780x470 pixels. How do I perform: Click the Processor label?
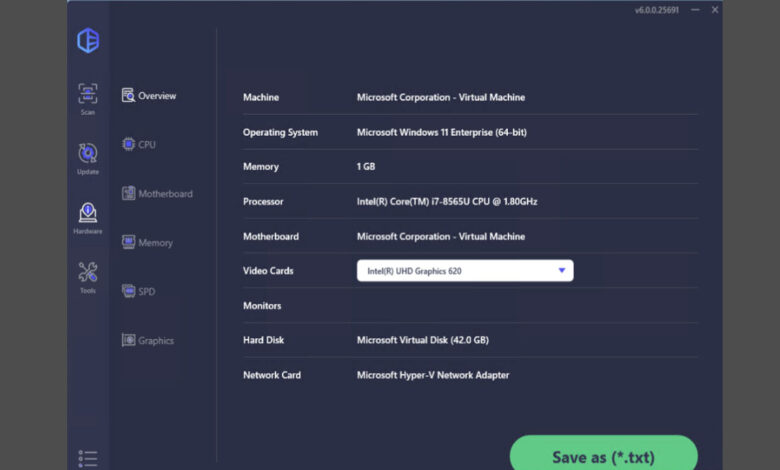[x=263, y=201]
